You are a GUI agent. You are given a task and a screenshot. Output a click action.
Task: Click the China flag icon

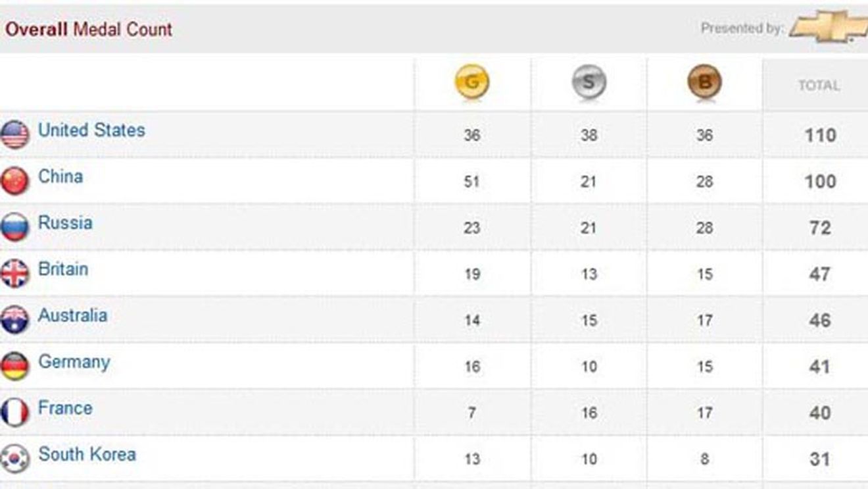pos(14,181)
